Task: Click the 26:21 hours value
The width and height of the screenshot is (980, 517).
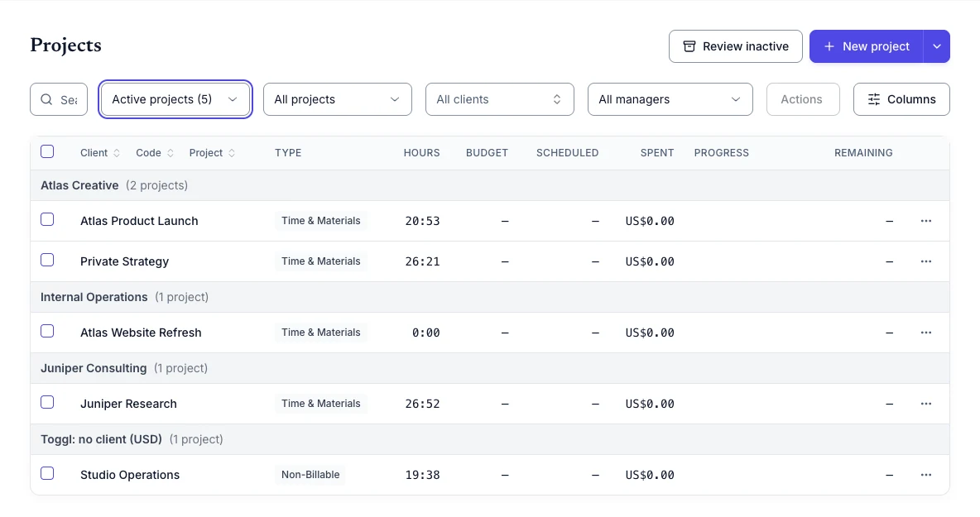Action: (x=422, y=261)
